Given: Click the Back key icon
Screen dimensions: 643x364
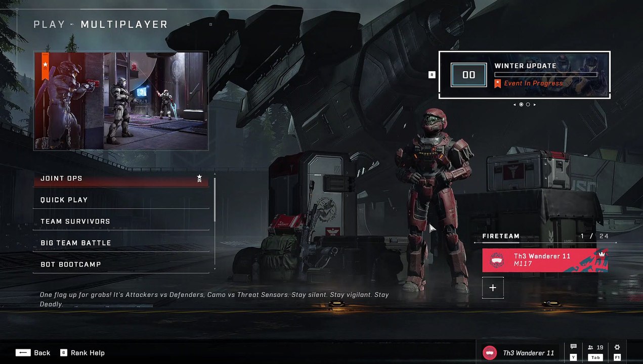Looking at the screenshot, I should 23,353.
